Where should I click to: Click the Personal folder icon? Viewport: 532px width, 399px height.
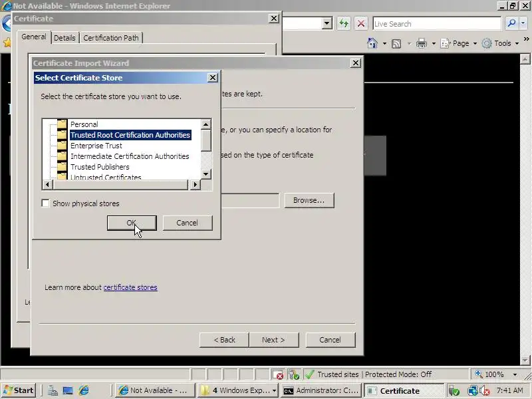[62, 124]
